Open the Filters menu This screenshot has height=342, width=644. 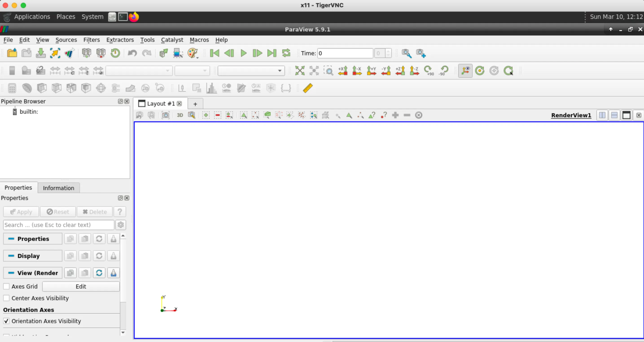(92, 40)
